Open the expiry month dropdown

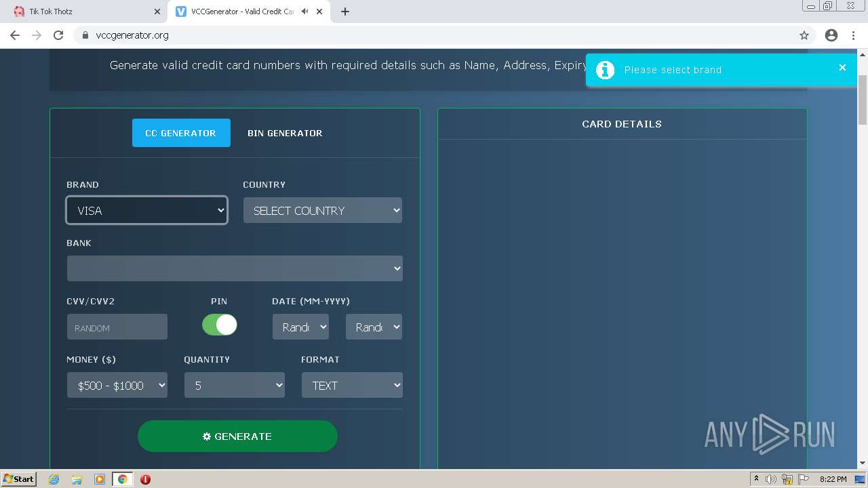click(x=300, y=327)
